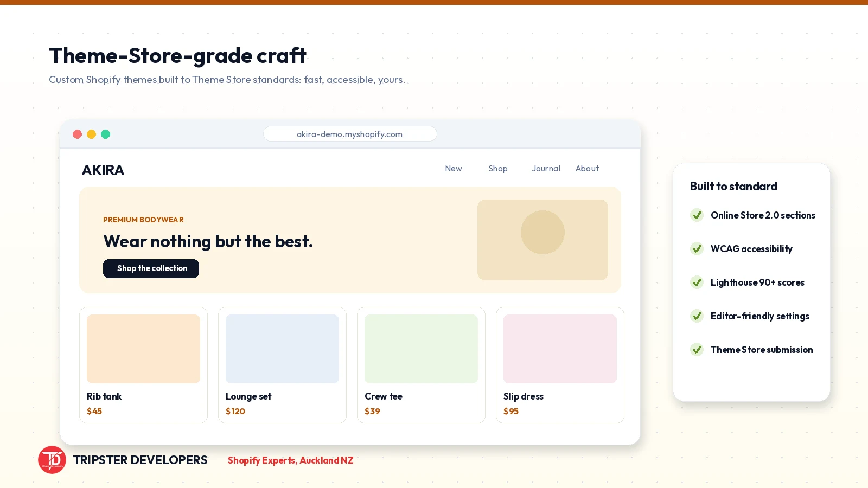Click the 'WCAG accessibility' text

pos(751,249)
